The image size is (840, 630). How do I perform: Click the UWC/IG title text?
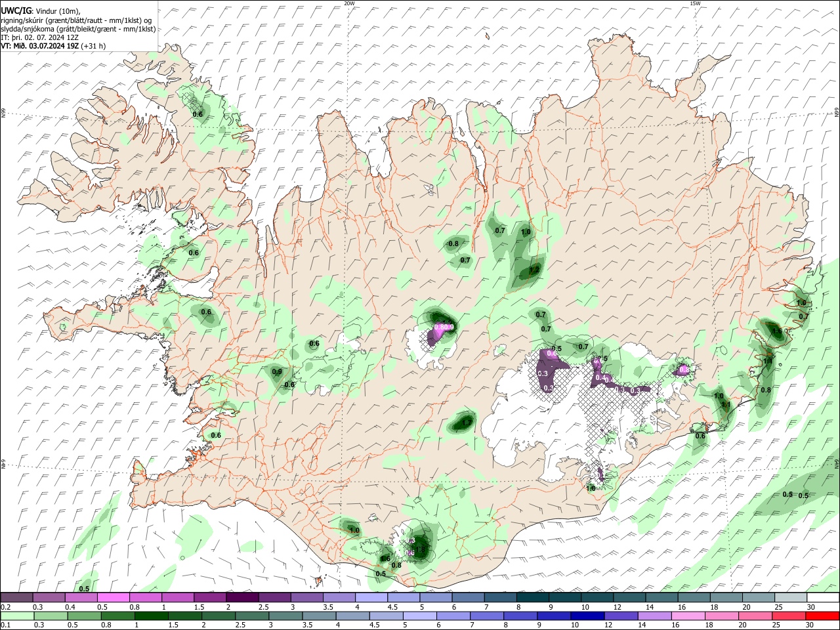(15, 11)
